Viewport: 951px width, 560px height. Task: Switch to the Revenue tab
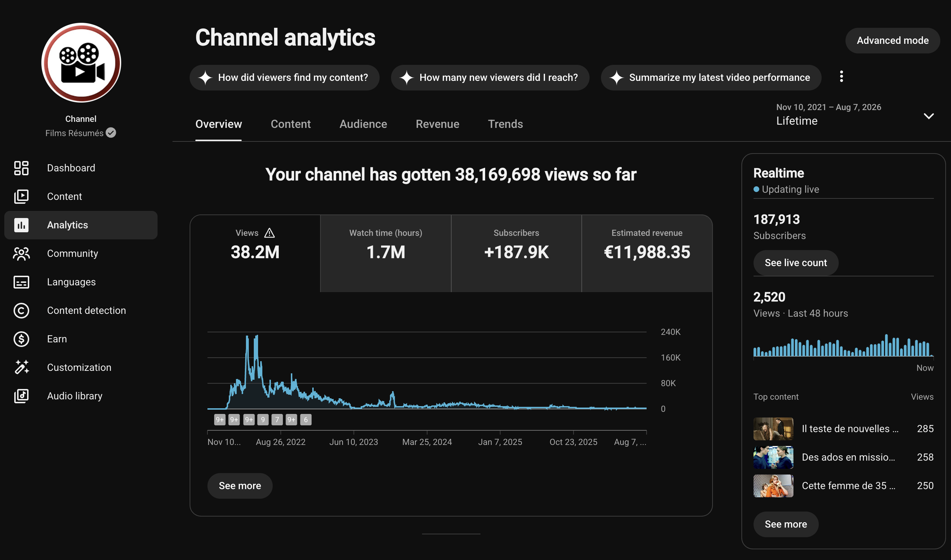coord(437,124)
